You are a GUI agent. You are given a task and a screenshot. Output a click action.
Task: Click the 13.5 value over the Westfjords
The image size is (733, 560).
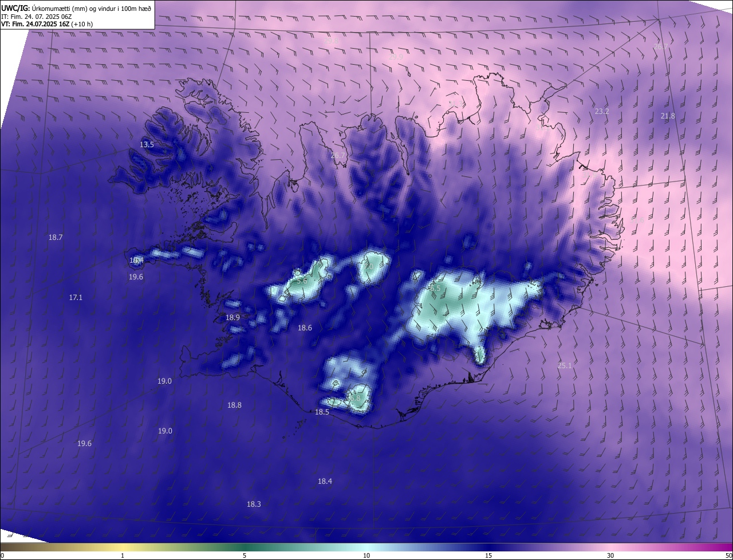[x=147, y=144]
